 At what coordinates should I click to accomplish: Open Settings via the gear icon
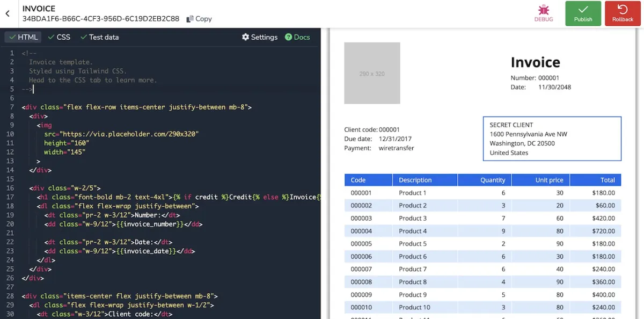[x=246, y=37]
